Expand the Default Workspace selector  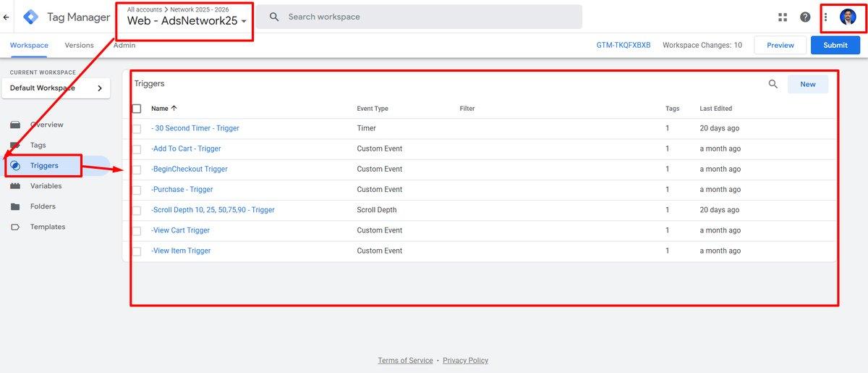point(56,88)
